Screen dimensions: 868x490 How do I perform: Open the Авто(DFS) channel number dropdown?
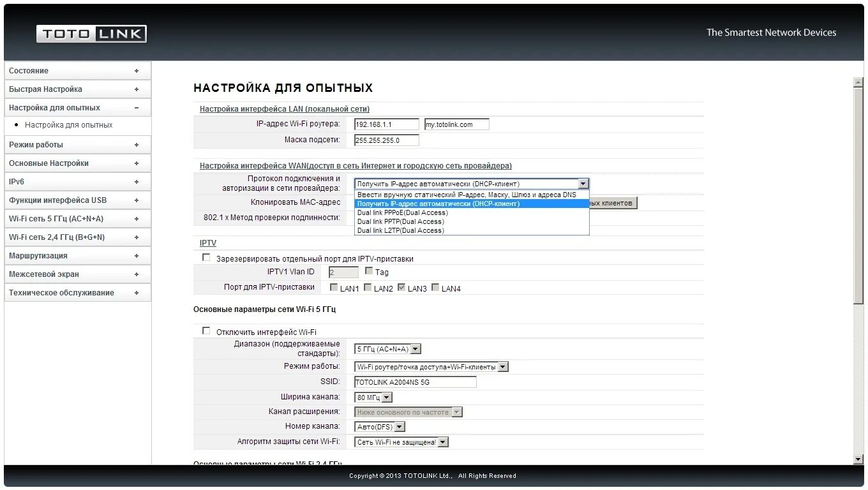tap(380, 427)
